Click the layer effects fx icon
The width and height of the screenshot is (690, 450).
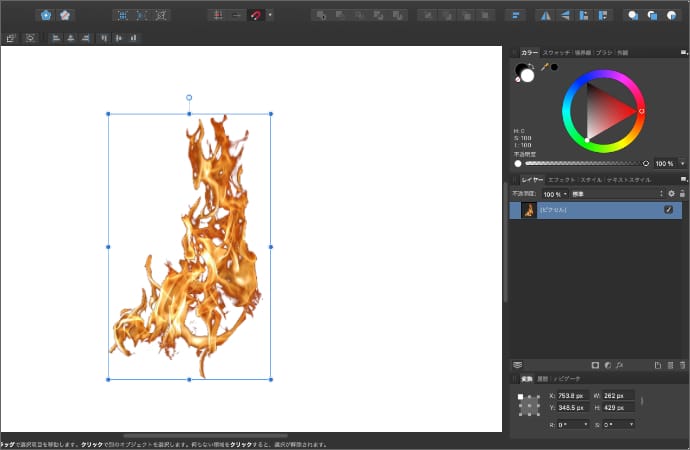620,365
